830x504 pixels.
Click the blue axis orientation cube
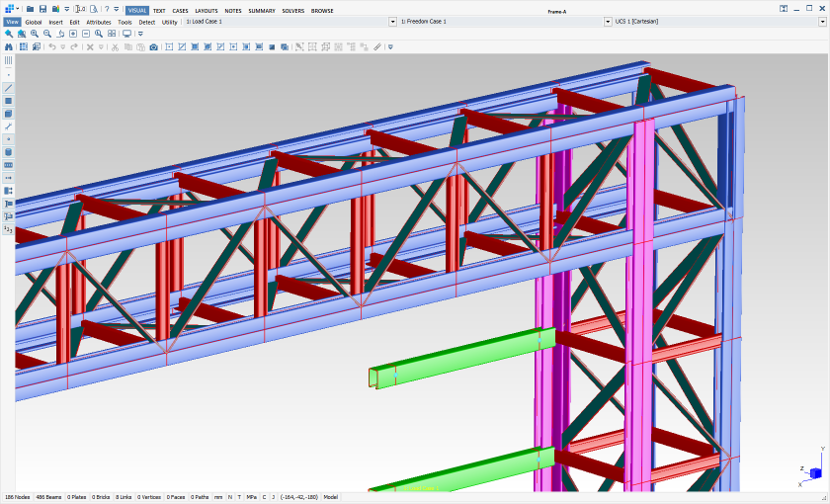[x=815, y=473]
